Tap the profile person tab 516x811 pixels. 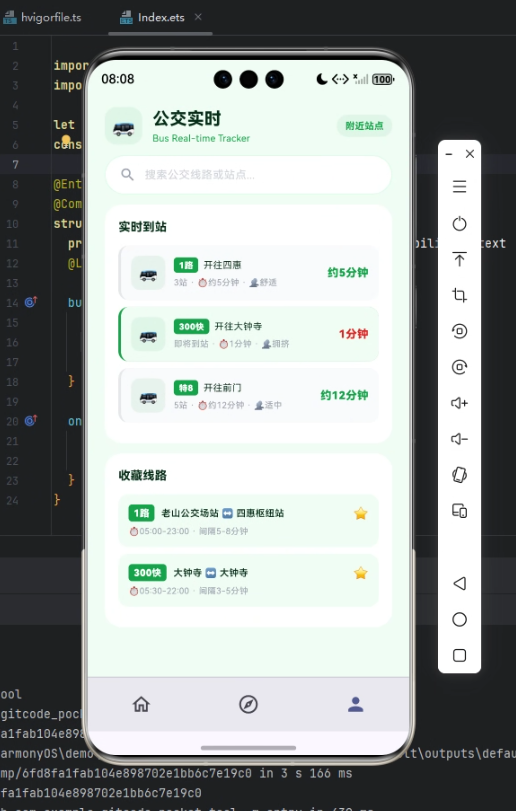(x=356, y=704)
